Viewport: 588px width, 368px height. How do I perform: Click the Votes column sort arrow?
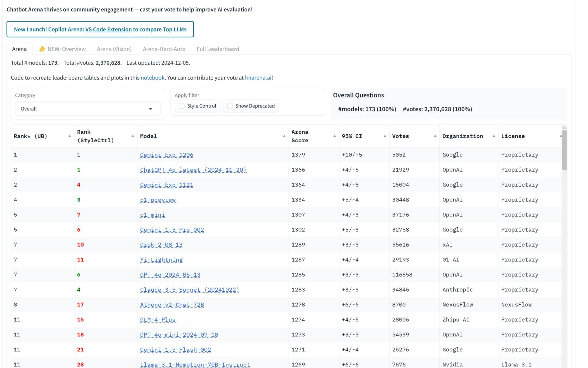pos(435,136)
